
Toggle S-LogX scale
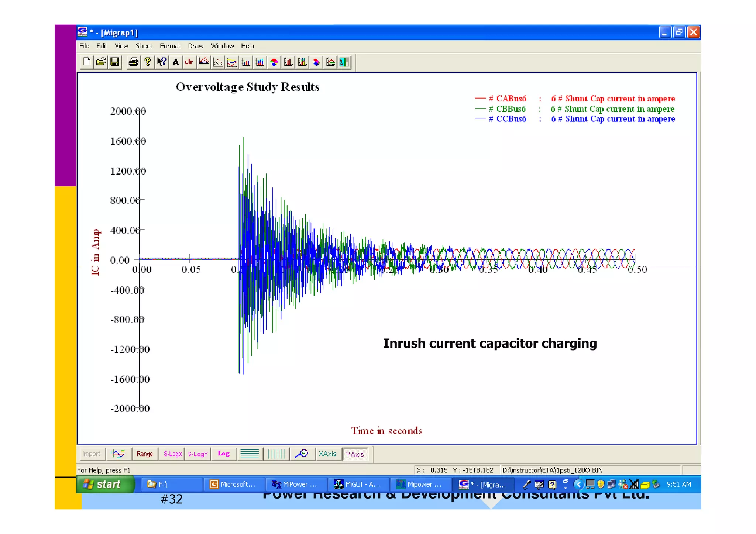pos(172,454)
